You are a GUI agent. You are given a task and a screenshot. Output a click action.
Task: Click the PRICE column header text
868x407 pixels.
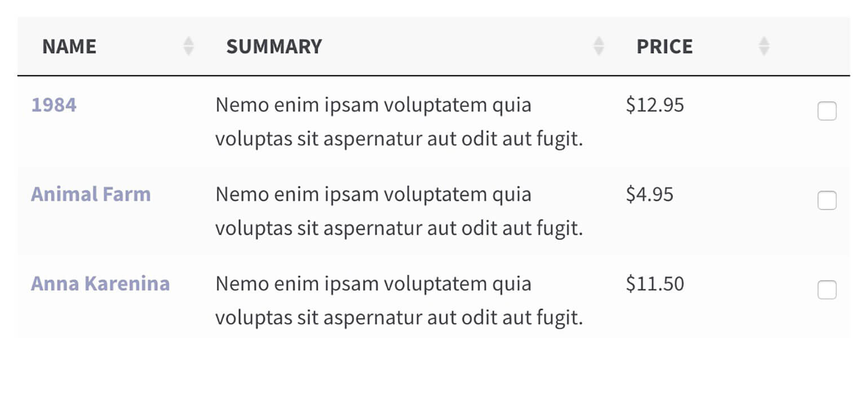[x=665, y=46]
